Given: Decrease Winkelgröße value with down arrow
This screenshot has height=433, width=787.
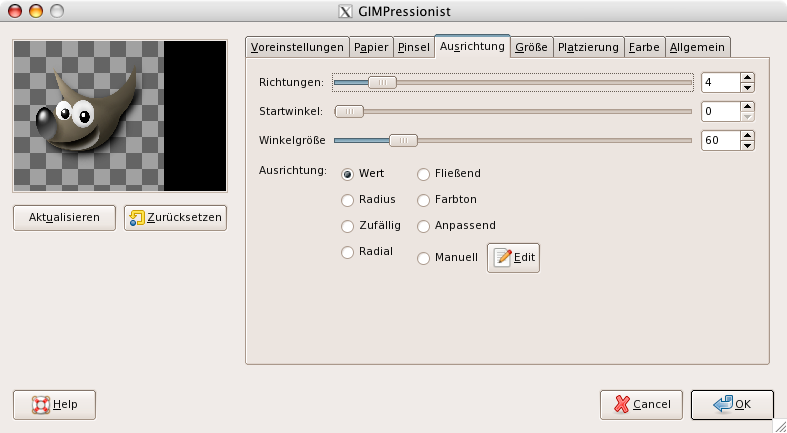Looking at the screenshot, I should (747, 146).
